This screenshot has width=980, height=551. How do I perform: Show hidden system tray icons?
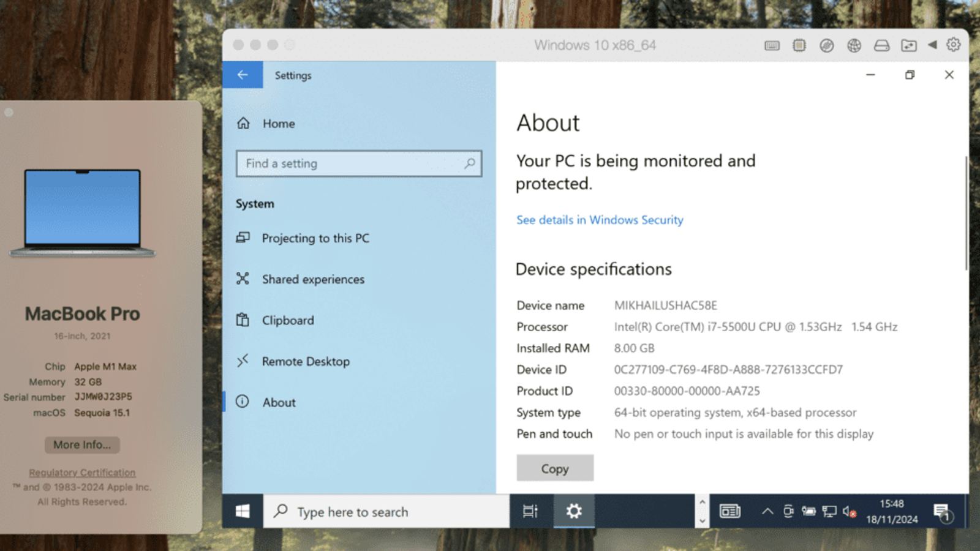coord(767,511)
